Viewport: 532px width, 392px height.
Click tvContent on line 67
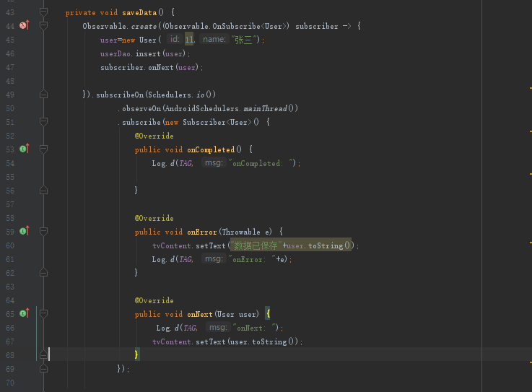point(172,341)
